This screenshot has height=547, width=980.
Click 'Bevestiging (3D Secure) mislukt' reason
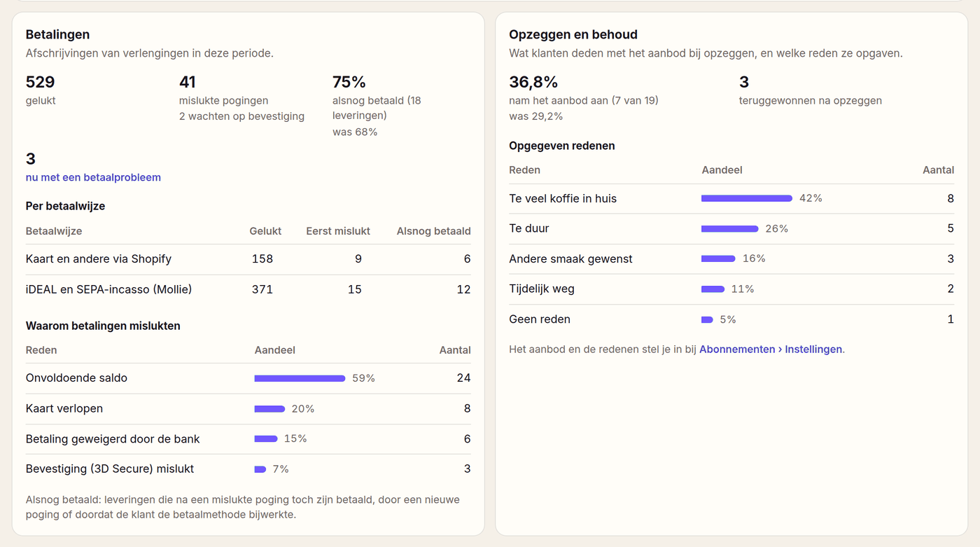110,469
